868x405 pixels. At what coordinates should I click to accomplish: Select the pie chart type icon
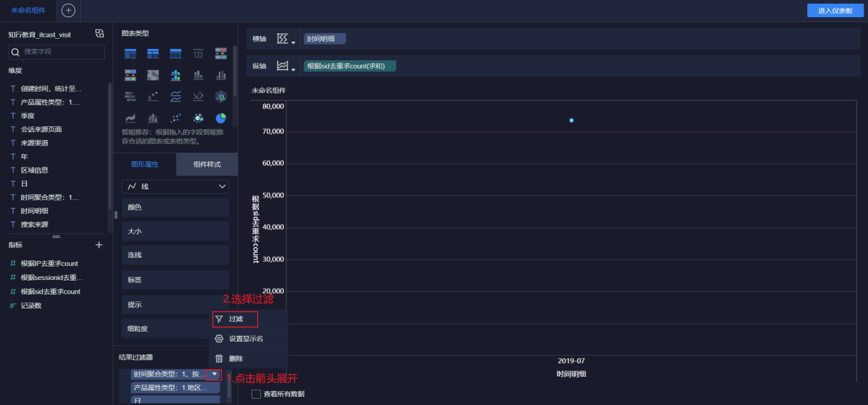(221, 118)
